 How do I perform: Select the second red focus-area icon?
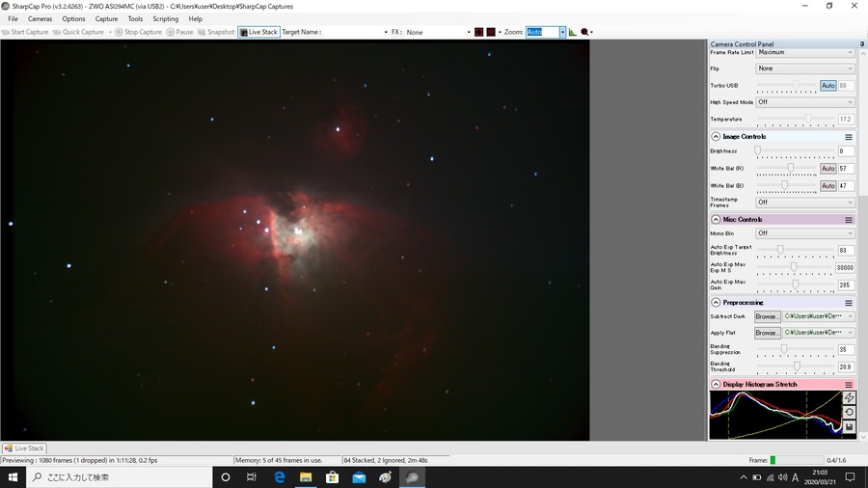pyautogui.click(x=491, y=32)
